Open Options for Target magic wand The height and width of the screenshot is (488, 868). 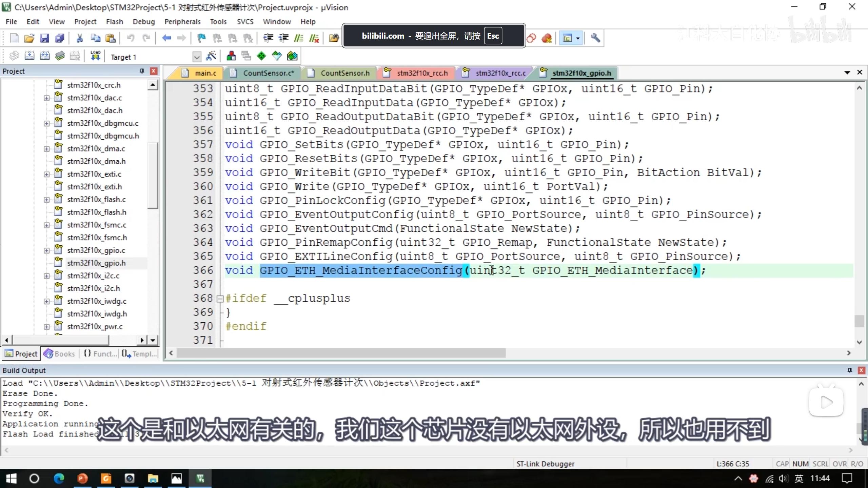click(211, 56)
